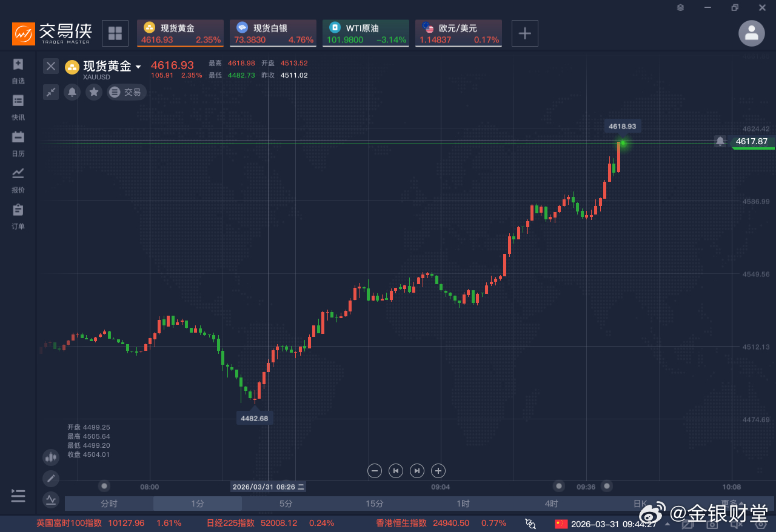This screenshot has height=532, width=776.
Task: Open the 交易 trade button
Action: [x=126, y=92]
